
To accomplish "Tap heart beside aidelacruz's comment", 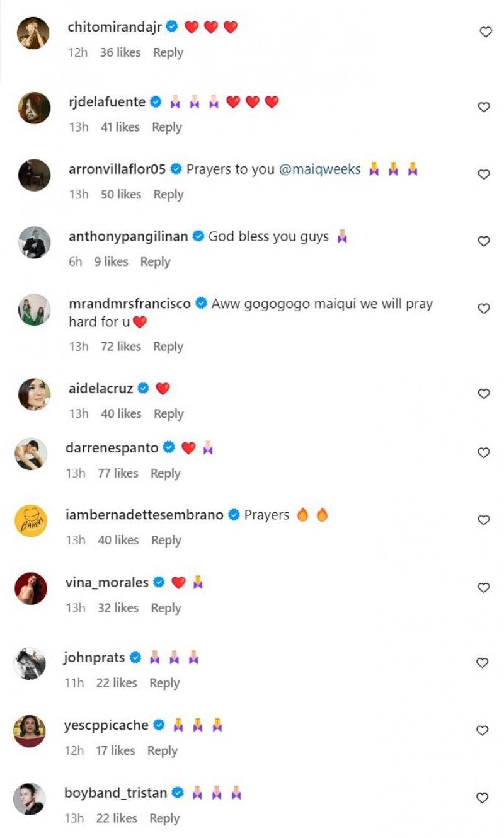I will coord(484,394).
